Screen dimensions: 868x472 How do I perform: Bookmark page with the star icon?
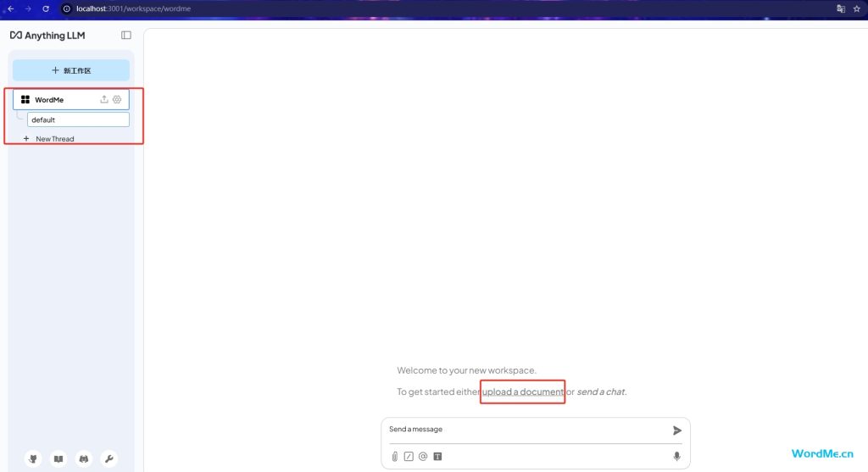point(857,8)
